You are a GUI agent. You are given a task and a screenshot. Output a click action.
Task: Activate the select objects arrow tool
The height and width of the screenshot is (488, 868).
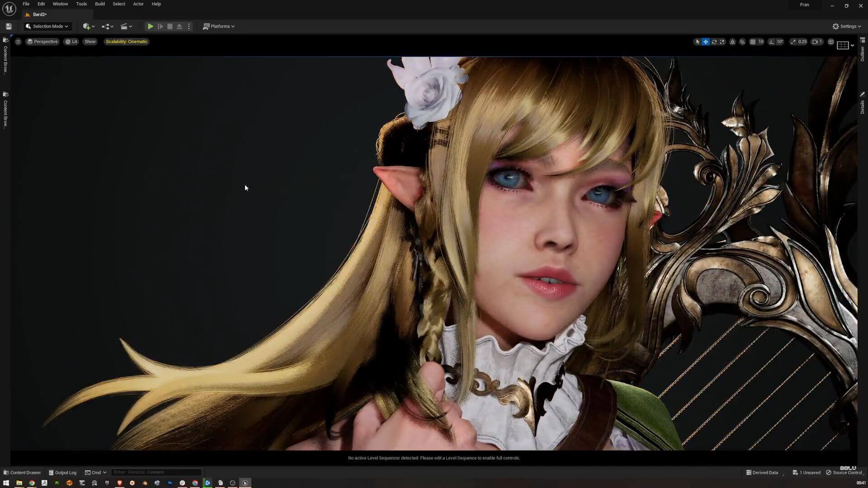(697, 42)
